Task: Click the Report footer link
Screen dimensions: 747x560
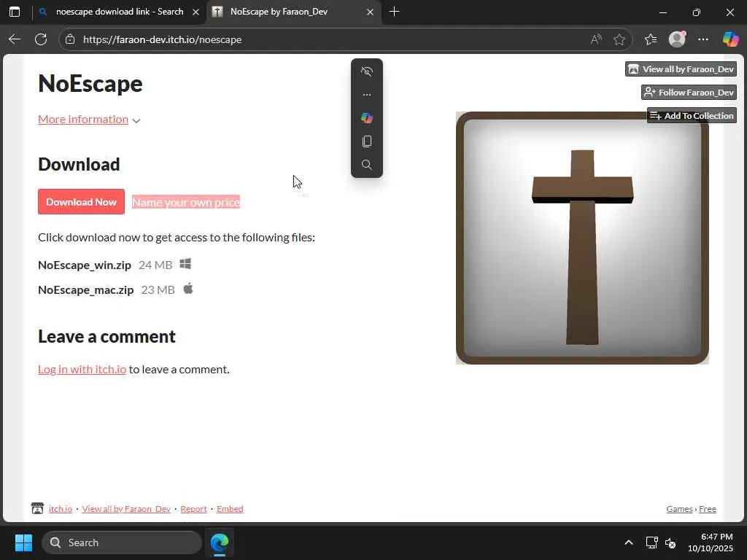Action: (x=193, y=509)
